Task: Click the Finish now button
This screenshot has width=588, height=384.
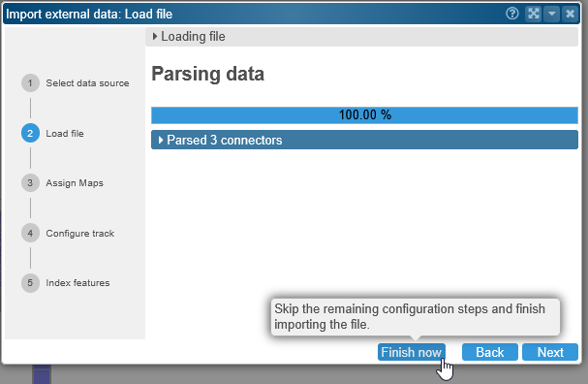Action: tap(412, 352)
